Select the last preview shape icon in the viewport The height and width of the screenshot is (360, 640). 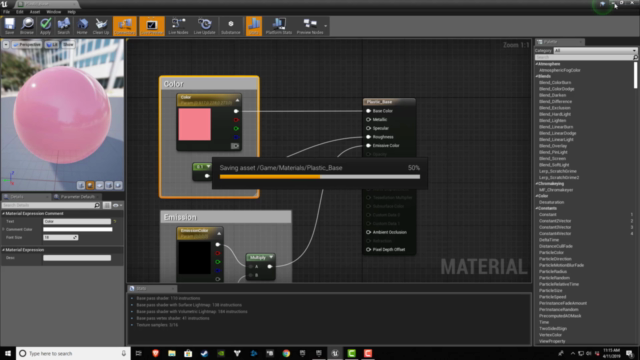click(118, 185)
